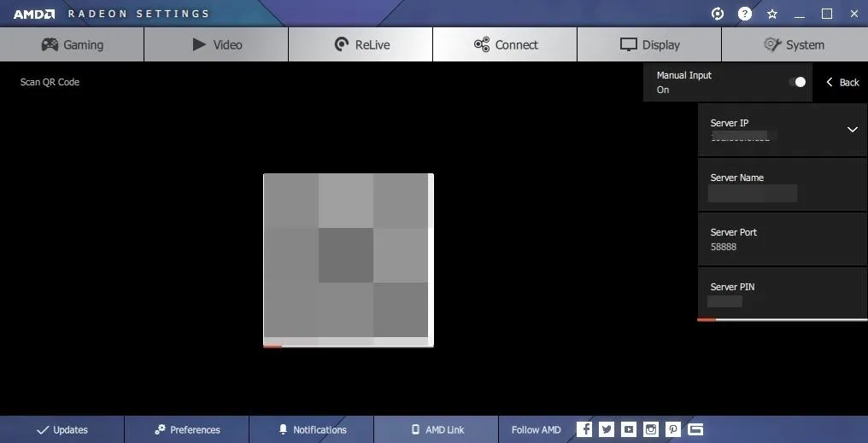Open the ReLive tab
Viewport: 868px width, 443px height.
361,44
